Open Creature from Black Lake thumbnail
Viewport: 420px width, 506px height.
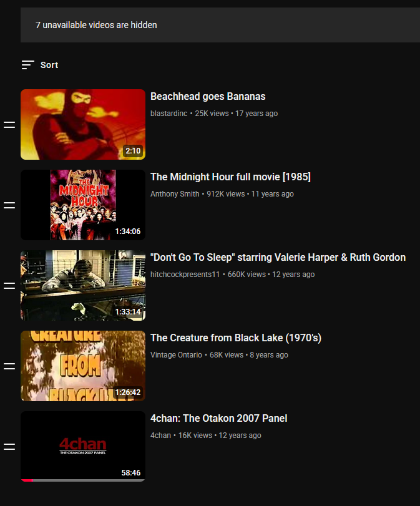83,366
